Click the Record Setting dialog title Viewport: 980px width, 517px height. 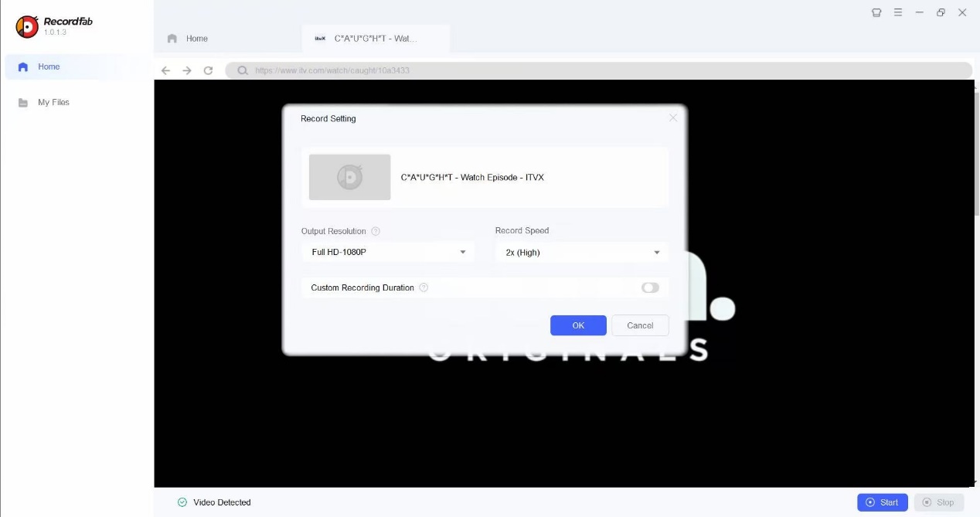[x=328, y=119]
